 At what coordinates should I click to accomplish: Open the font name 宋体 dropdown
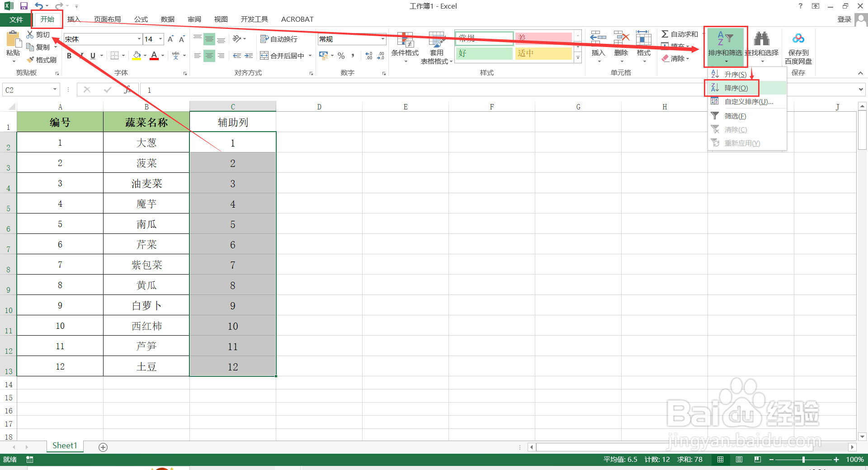click(x=139, y=39)
